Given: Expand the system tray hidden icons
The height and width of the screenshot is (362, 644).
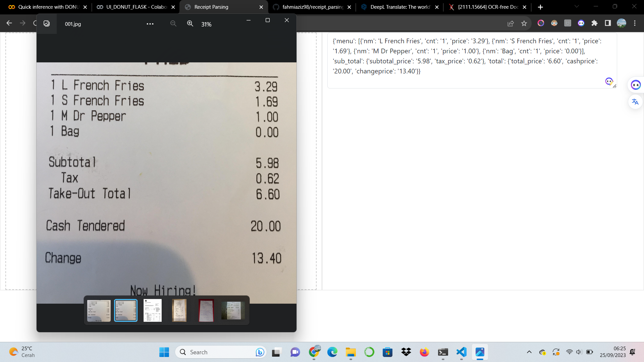Looking at the screenshot, I should 529,352.
